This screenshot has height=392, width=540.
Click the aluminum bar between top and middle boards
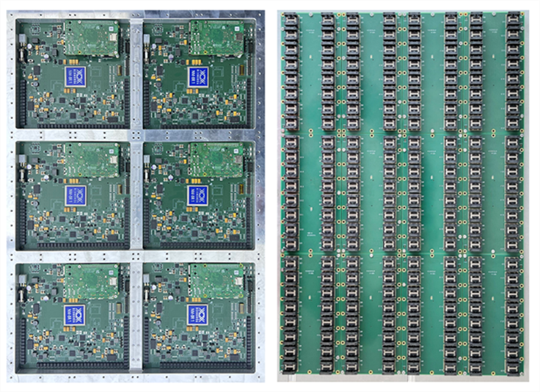coord(73,134)
